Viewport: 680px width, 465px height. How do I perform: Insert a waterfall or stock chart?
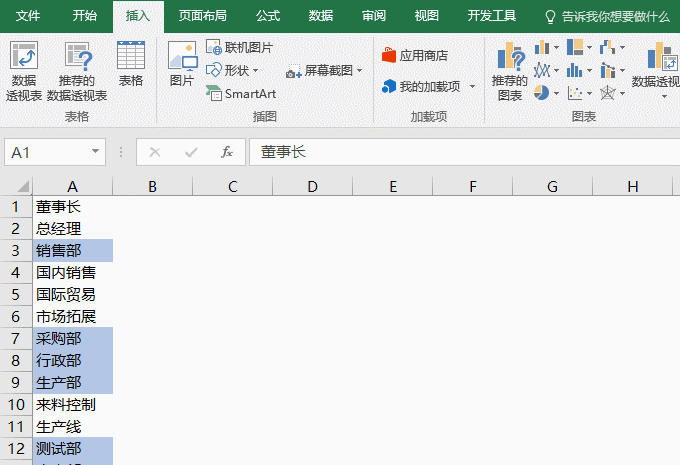[x=608, y=47]
